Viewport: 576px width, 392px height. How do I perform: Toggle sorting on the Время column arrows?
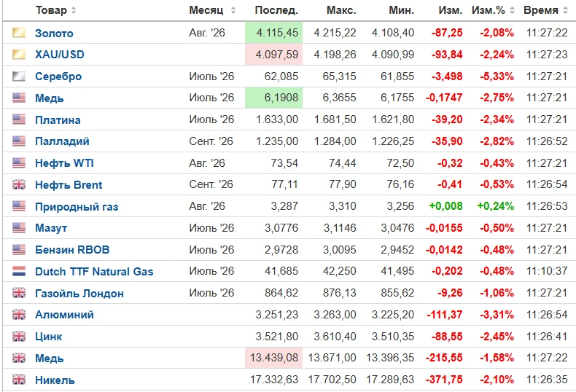(565, 10)
